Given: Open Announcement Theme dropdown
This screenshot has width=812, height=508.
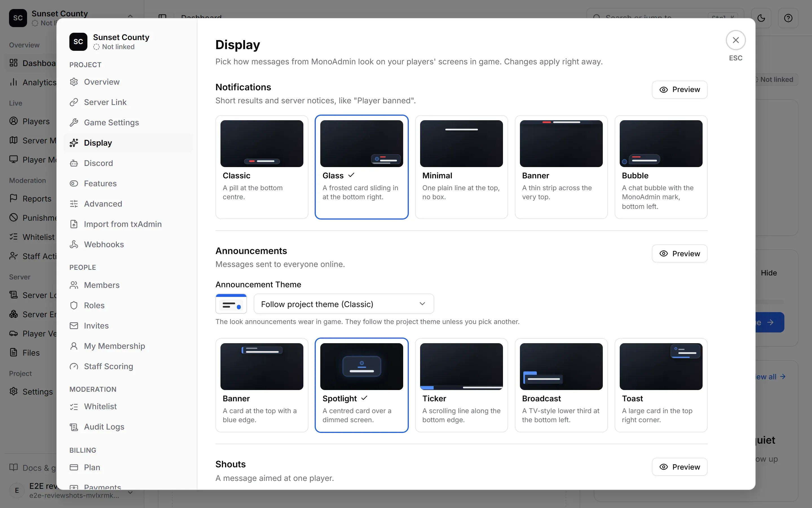Looking at the screenshot, I should point(344,304).
